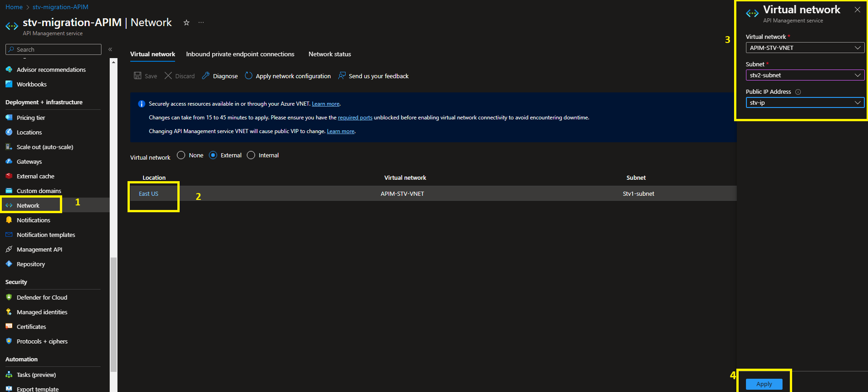This screenshot has width=868, height=392.
Task: Click Learn more after the Azure VNET sentence
Action: tap(325, 104)
